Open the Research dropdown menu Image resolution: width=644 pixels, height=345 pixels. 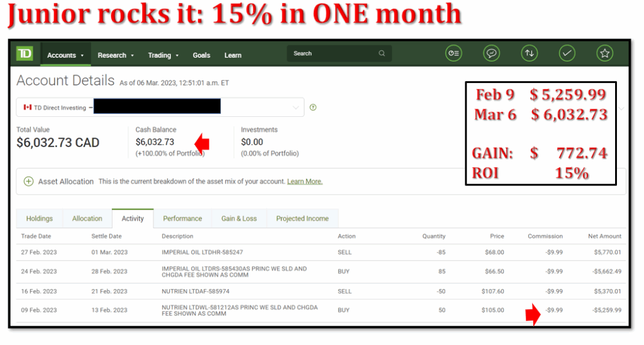[x=116, y=55]
